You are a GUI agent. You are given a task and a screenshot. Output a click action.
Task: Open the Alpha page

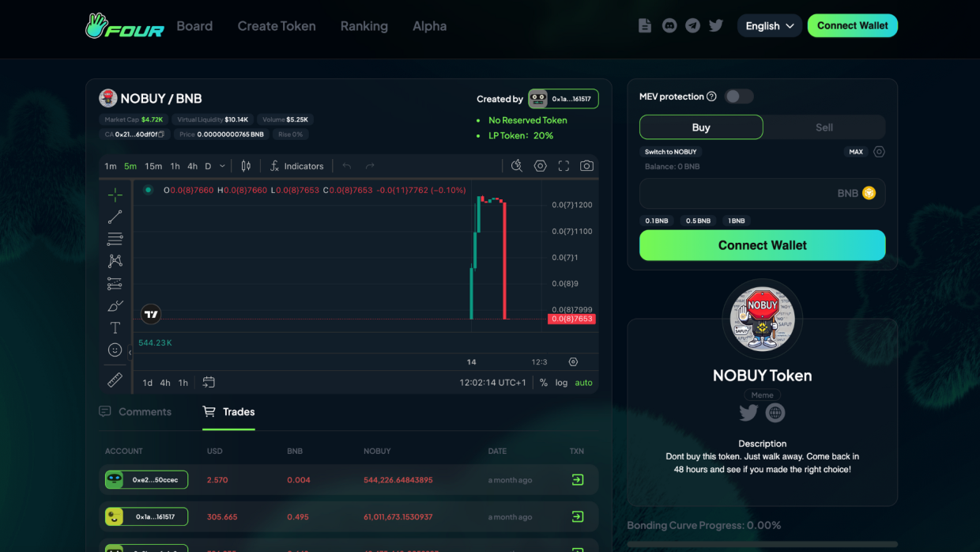pos(429,26)
